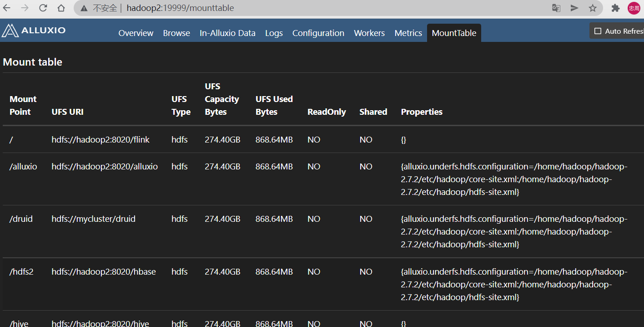Click the send/share icon in address bar

[x=574, y=8]
